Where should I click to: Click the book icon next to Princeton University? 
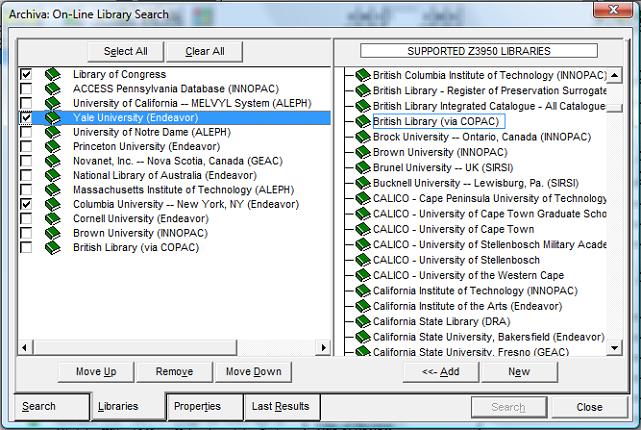pos(52,146)
